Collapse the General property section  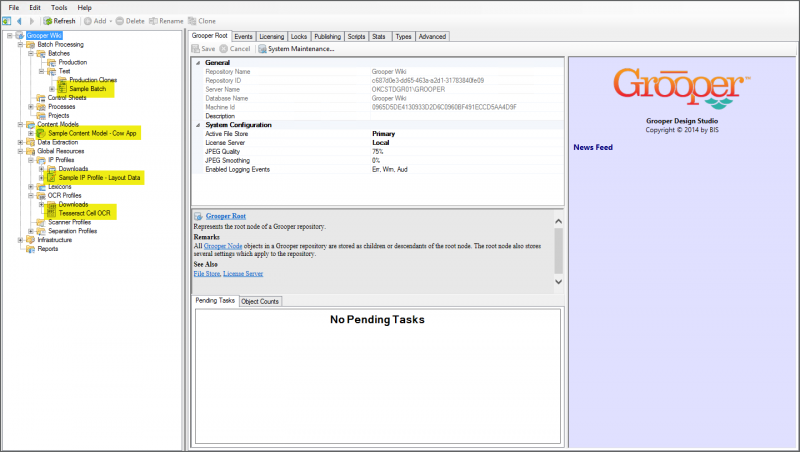pyautogui.click(x=198, y=63)
